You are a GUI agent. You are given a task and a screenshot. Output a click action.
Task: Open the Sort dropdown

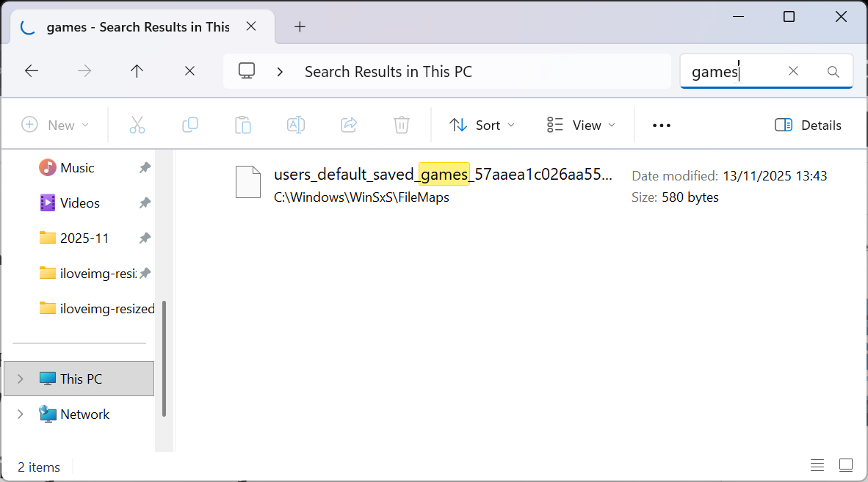(482, 125)
